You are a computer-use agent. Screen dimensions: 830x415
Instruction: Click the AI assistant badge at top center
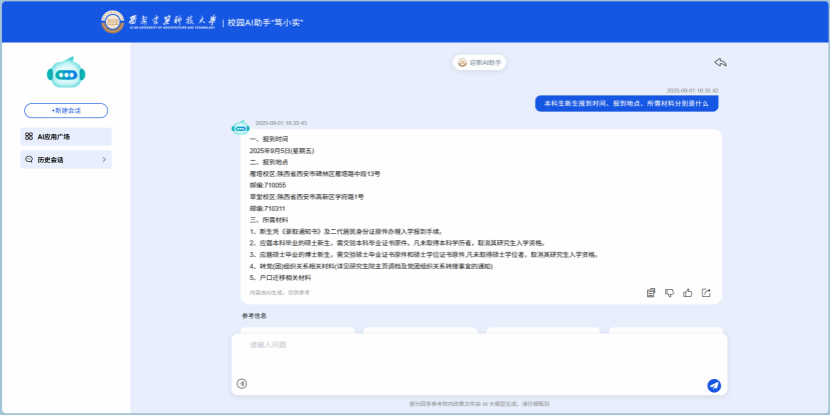click(480, 62)
